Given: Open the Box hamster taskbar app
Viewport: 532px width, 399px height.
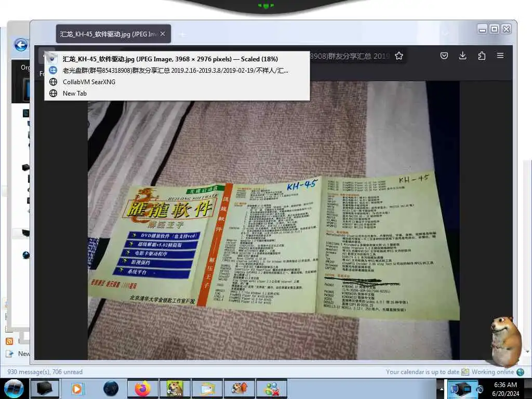Looking at the screenshot, I should click(175, 389).
